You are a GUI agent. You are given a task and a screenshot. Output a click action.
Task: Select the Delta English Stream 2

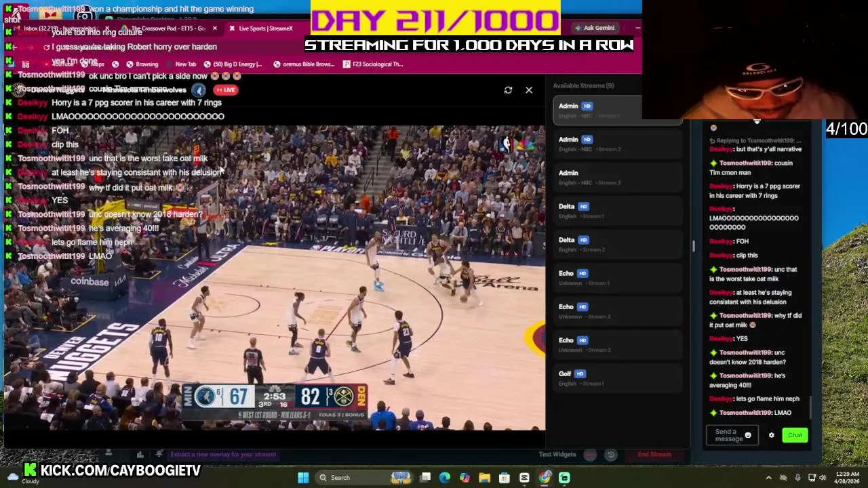point(617,244)
